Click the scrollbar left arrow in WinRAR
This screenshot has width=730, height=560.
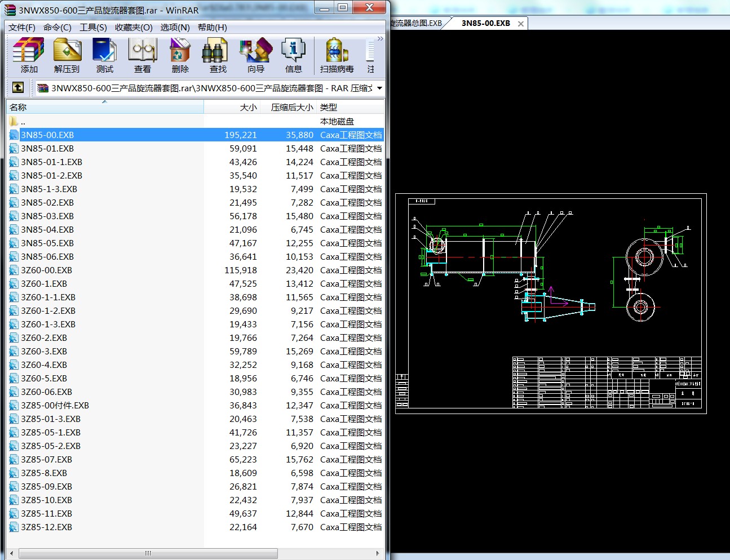click(x=12, y=553)
